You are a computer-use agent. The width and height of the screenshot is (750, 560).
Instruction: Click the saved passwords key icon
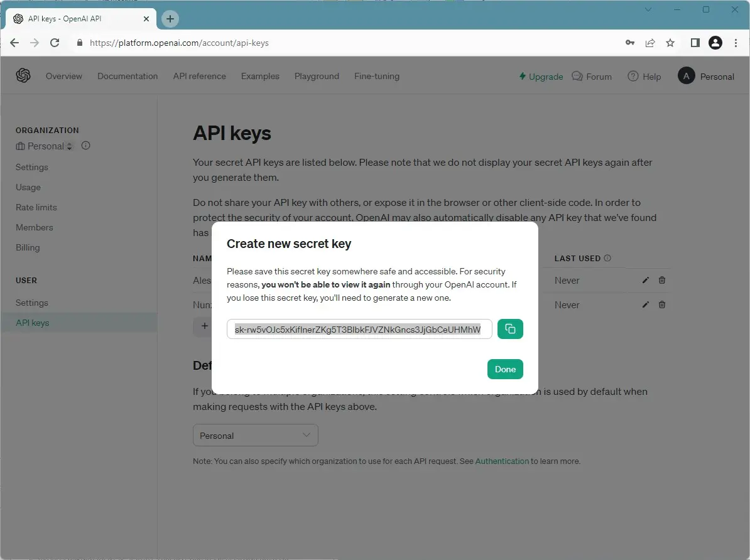pos(630,43)
